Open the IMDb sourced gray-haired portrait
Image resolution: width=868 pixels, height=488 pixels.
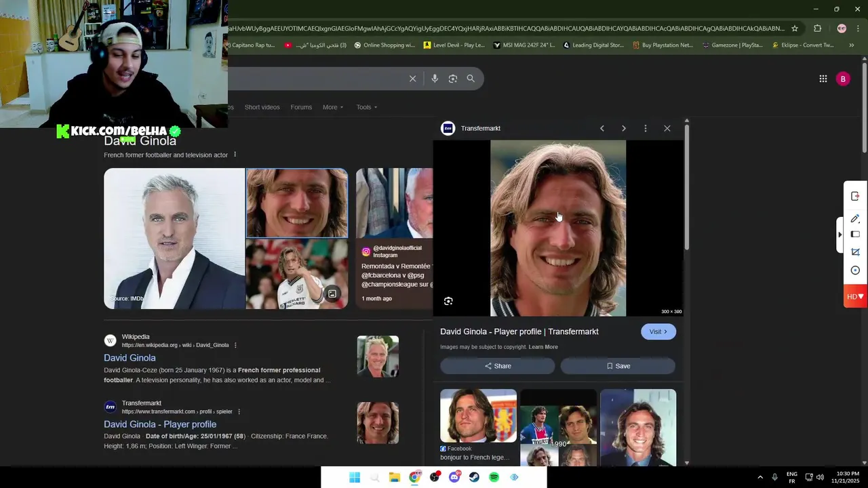174,239
